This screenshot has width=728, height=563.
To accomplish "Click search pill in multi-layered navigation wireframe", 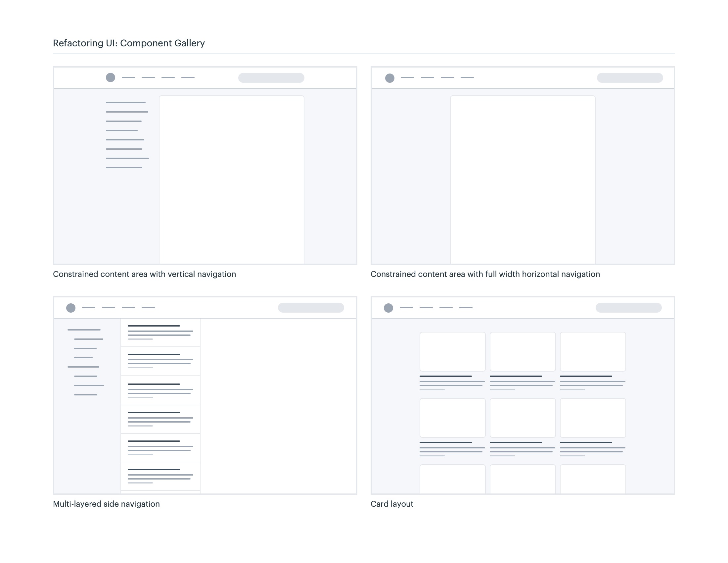I will click(311, 308).
